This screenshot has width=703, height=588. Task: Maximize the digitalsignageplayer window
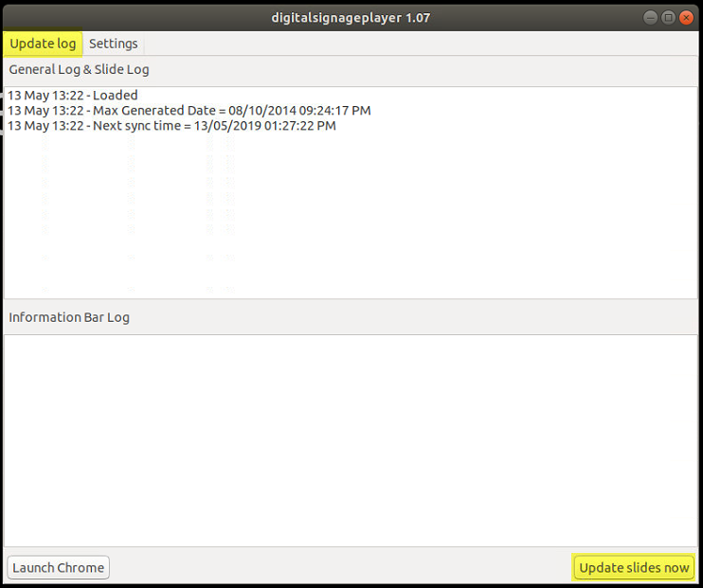coord(668,17)
